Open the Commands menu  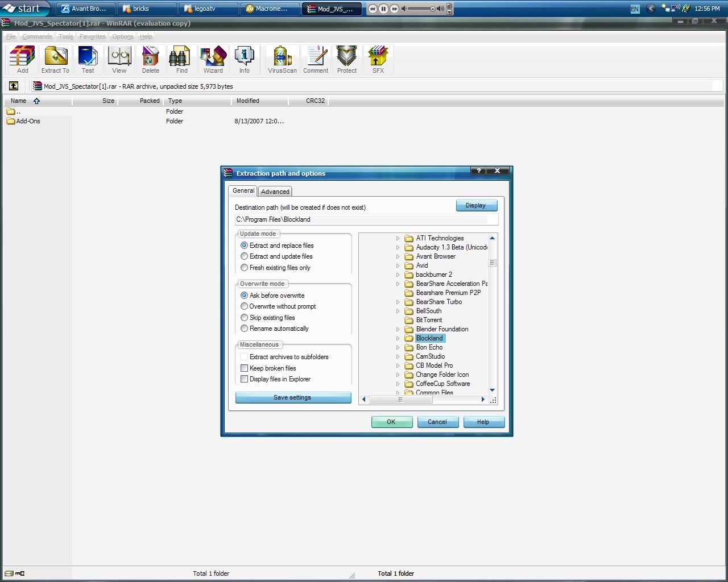(x=38, y=36)
